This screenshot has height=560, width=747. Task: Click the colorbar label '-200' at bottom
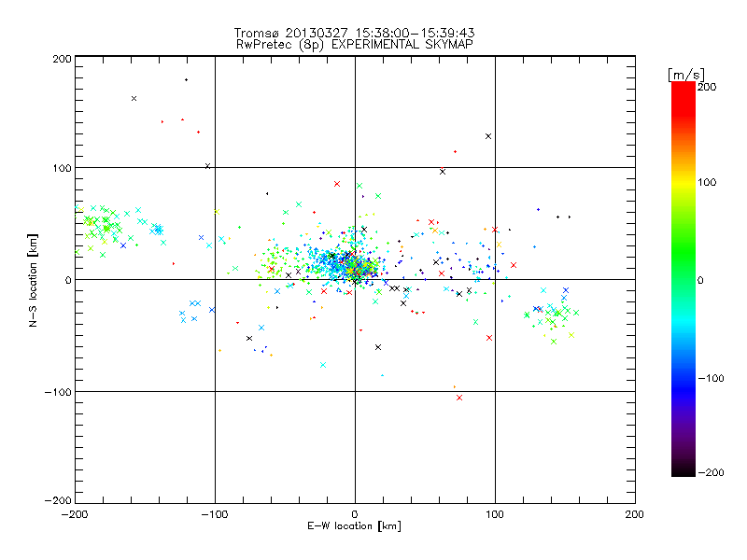(x=711, y=473)
